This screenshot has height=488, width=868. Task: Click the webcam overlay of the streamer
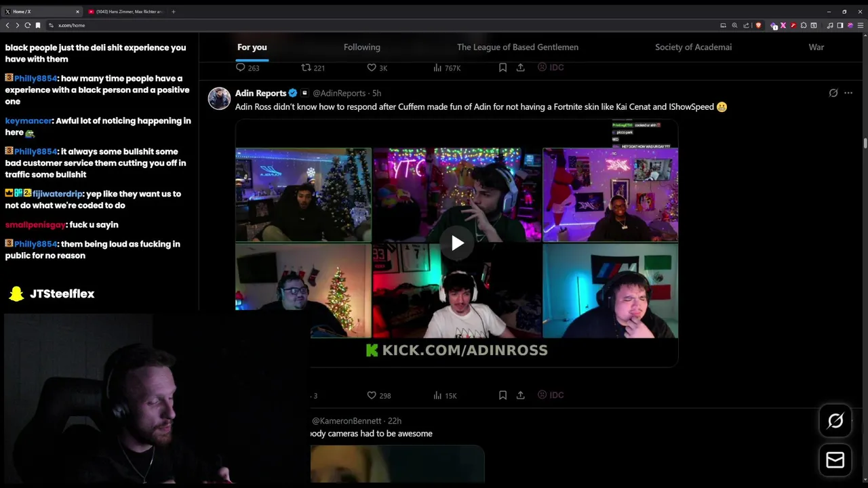(156, 399)
